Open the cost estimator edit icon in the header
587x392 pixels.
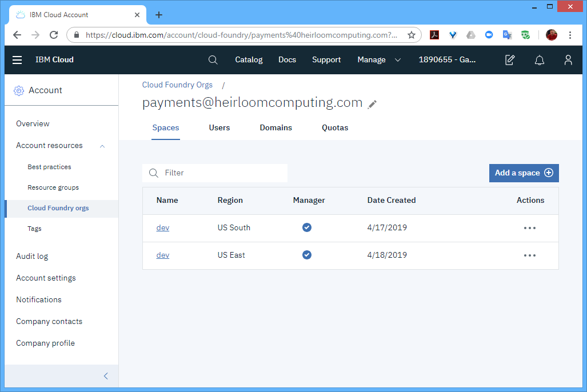point(510,60)
